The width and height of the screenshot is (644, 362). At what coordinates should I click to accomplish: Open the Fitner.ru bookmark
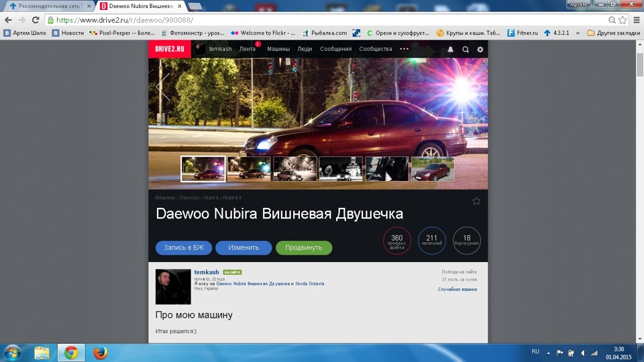tap(523, 33)
